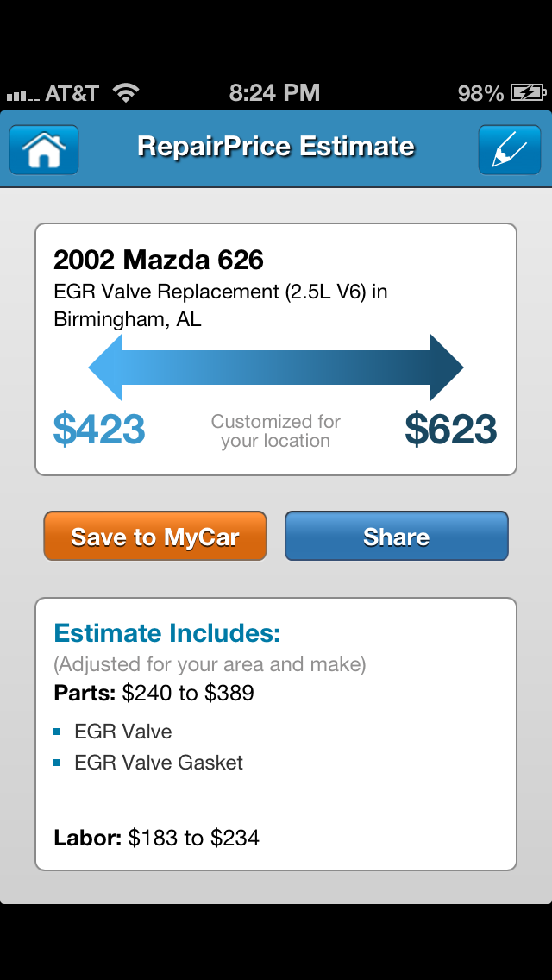The width and height of the screenshot is (552, 980).
Task: Tap the EGR Valve list item
Action: click(x=122, y=732)
